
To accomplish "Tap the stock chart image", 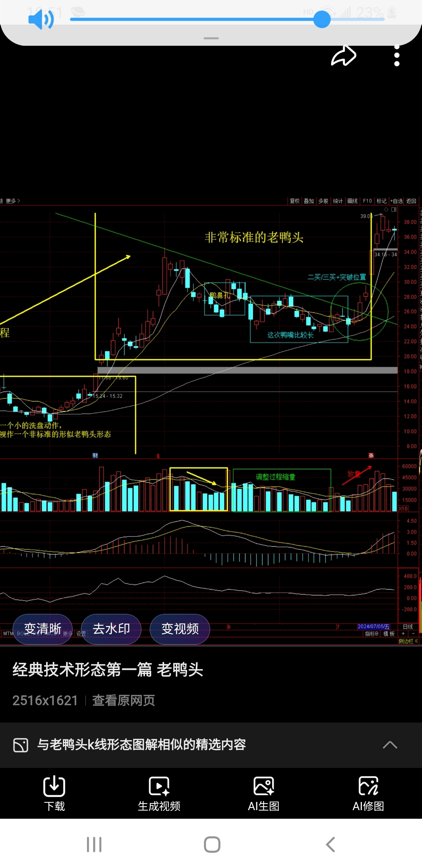I will (x=211, y=421).
